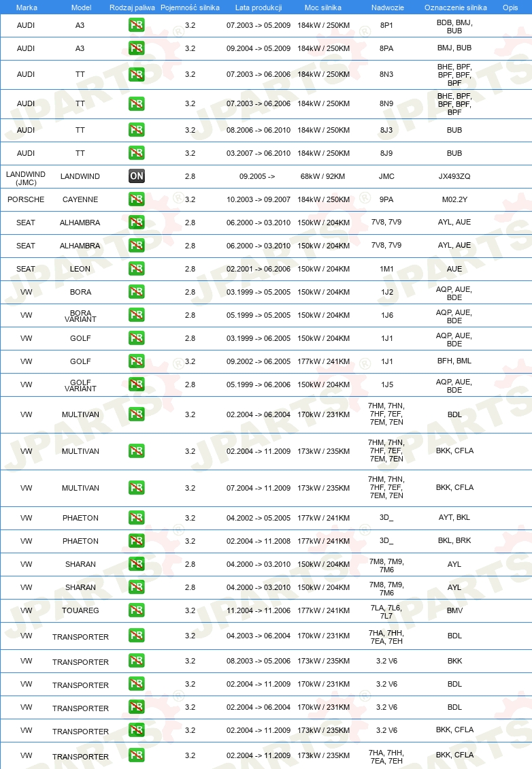Click the petrol icon for Seat Leon
Viewport: 532px width, 769px height.
coord(136,268)
